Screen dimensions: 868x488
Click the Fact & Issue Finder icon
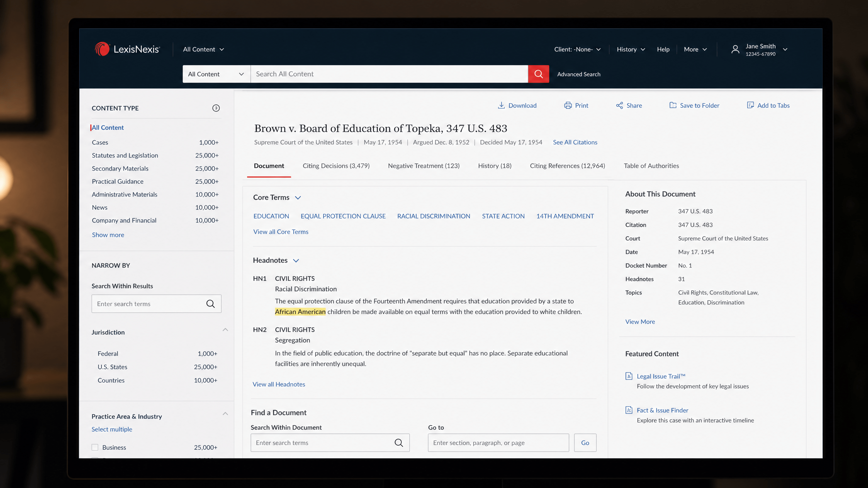click(629, 410)
